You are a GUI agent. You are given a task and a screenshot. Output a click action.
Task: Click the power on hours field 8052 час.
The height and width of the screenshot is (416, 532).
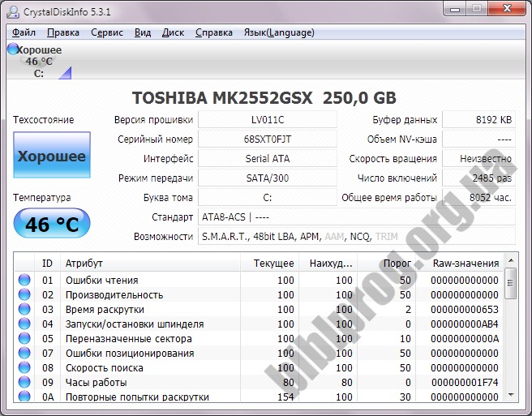coord(478,198)
